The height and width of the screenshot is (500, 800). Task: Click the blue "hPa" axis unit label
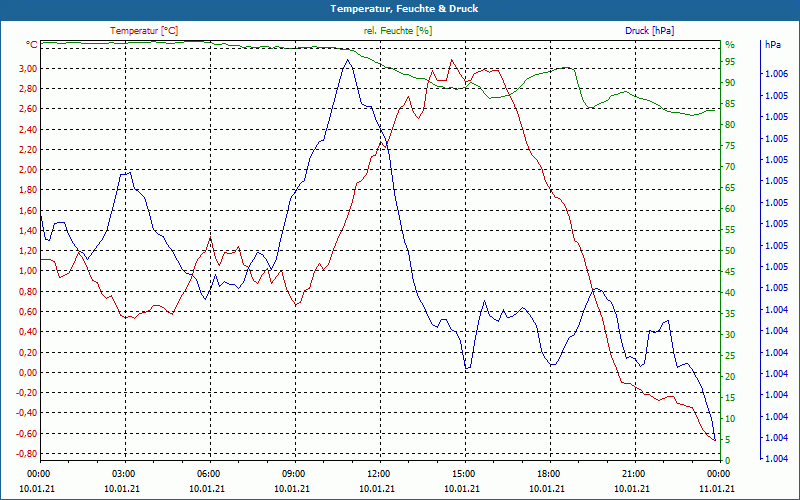coord(772,45)
